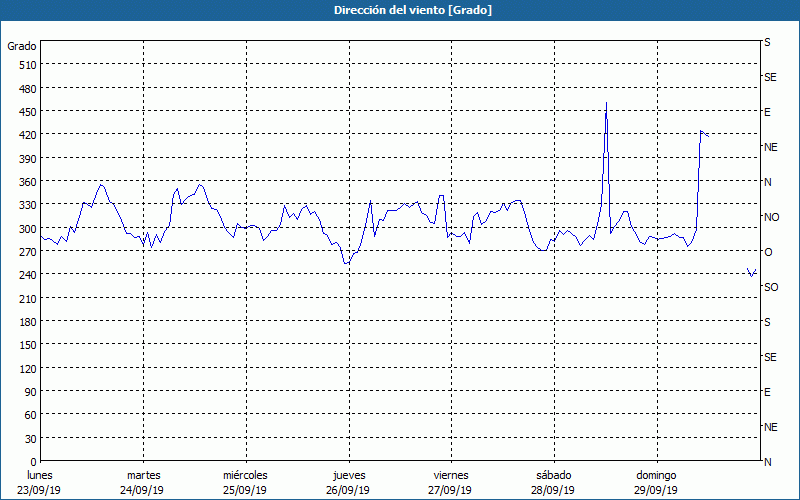Viewport: 800px width, 500px height.
Task: Click the 420 degree axis label
Action: pos(28,136)
